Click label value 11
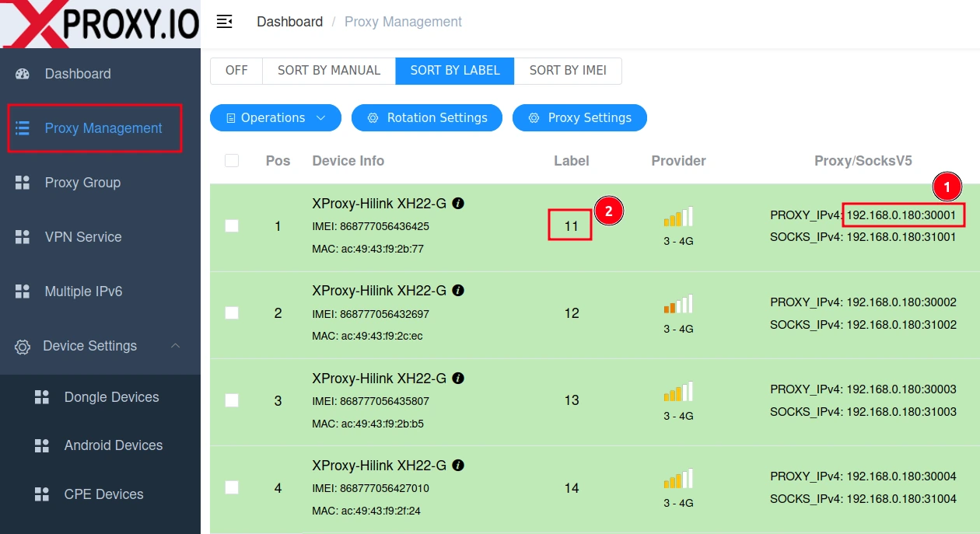 click(572, 226)
